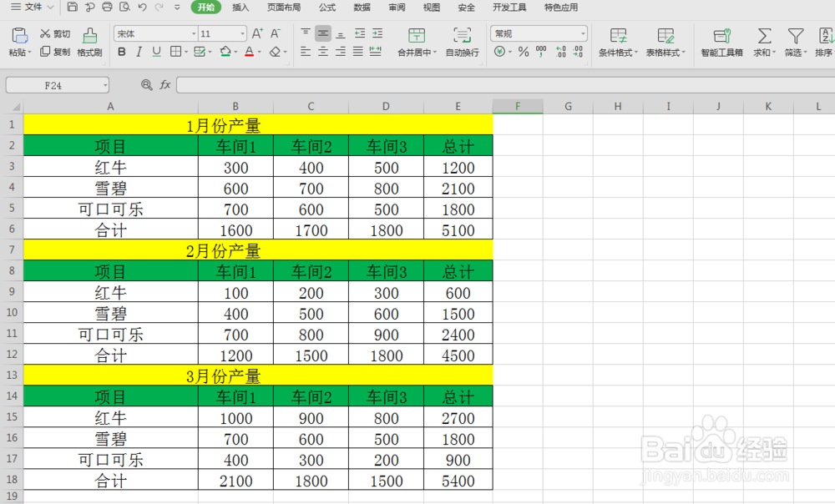The image size is (835, 504).
Task: Switch to the View (视图) tab
Action: [432, 8]
